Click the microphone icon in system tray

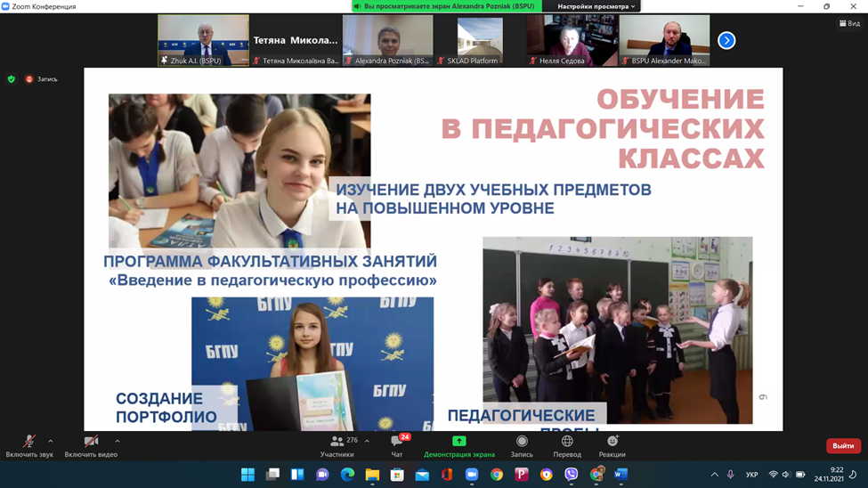point(731,475)
